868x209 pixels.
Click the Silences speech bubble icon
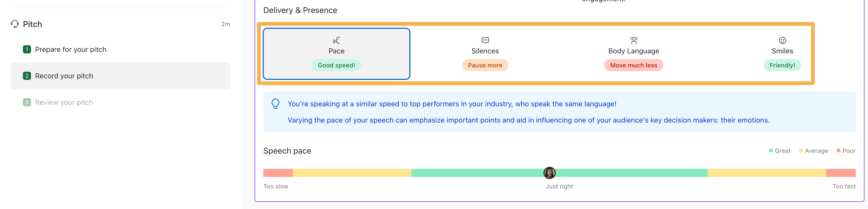coord(485,40)
